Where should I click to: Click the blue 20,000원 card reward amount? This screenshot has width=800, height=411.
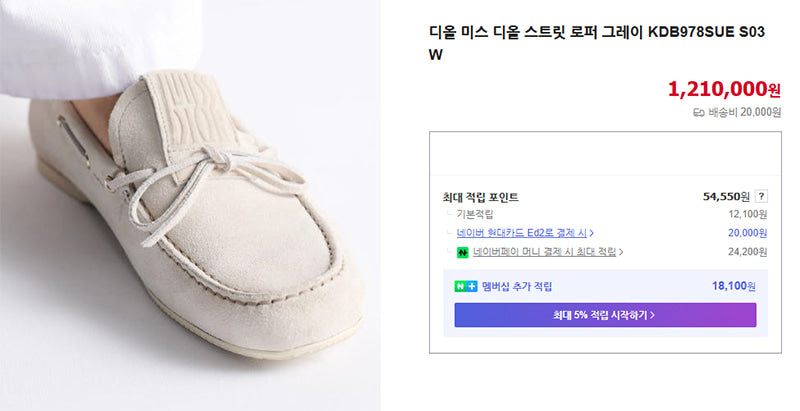point(747,233)
